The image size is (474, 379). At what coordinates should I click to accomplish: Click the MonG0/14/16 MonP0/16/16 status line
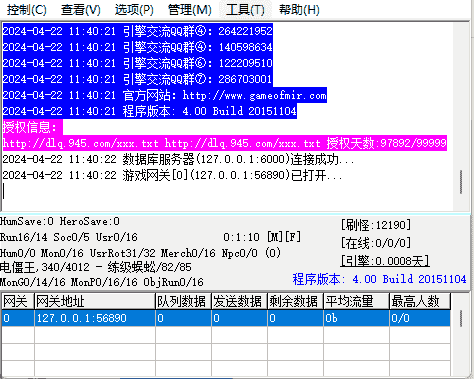click(102, 282)
